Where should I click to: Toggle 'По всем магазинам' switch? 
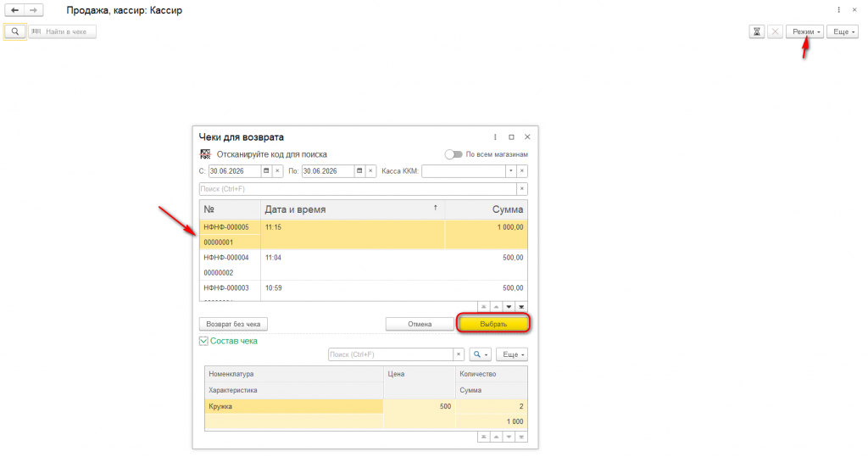453,154
